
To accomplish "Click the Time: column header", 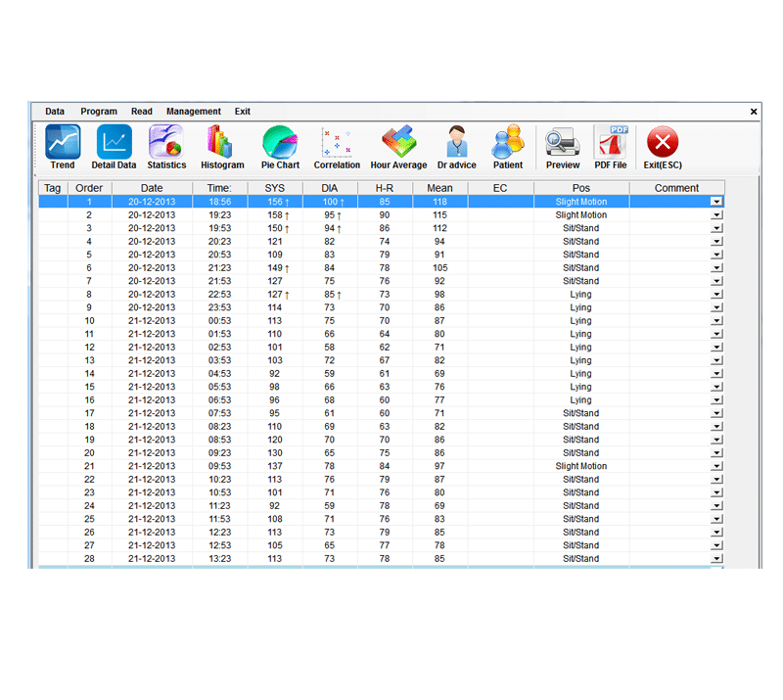I will coord(219,188).
